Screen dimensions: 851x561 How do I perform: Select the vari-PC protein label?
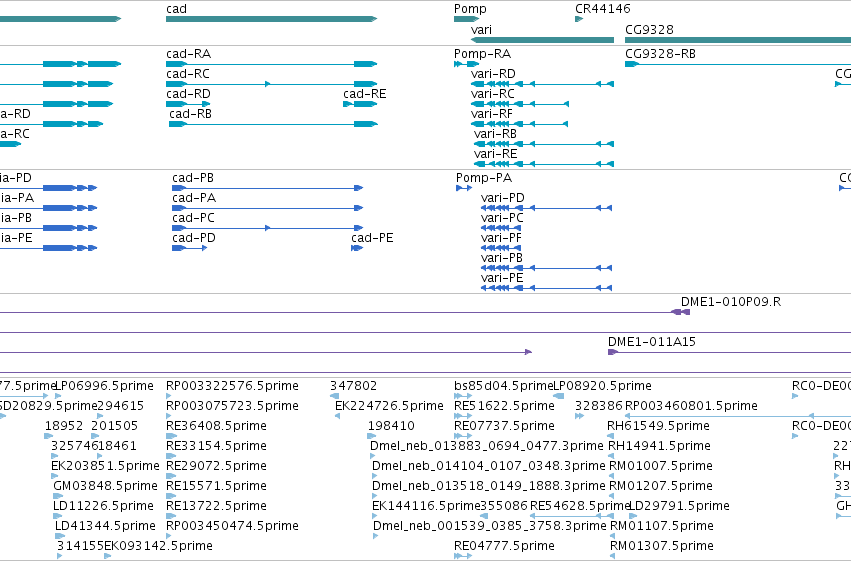(502, 218)
